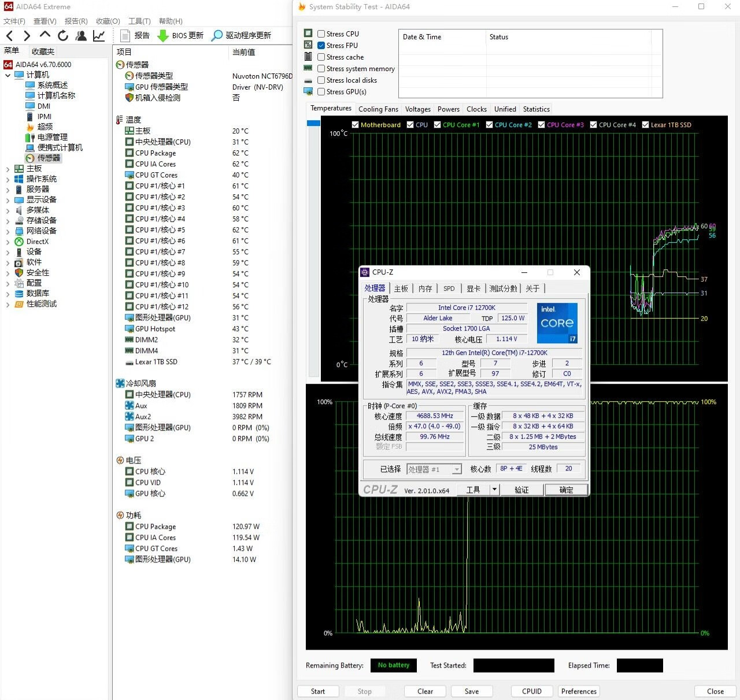Enable the Stress system memory checkbox
740x700 pixels.
(321, 68)
